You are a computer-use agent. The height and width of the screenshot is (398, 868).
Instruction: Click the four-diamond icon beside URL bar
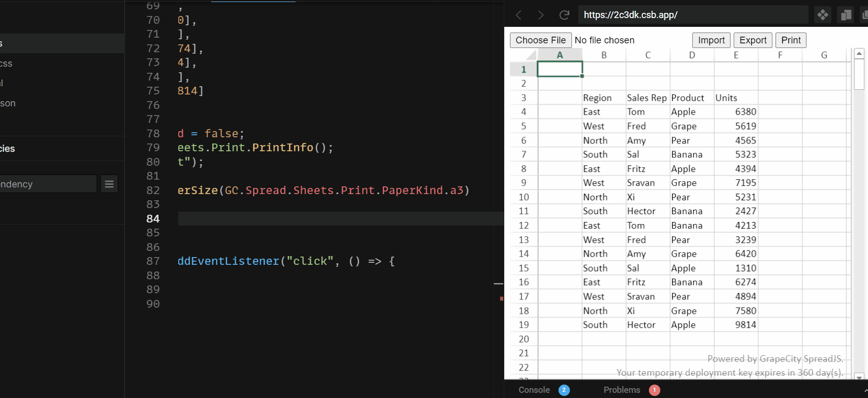coord(823,15)
